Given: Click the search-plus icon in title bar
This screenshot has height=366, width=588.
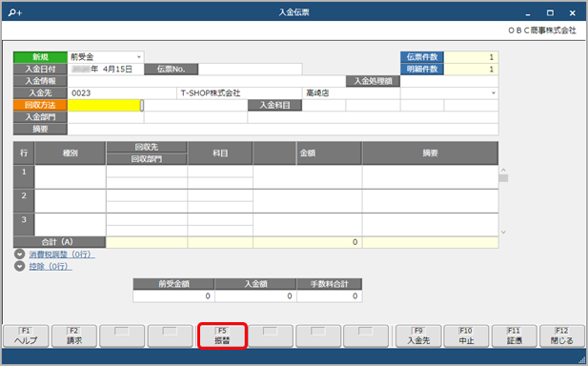Looking at the screenshot, I should click(15, 12).
